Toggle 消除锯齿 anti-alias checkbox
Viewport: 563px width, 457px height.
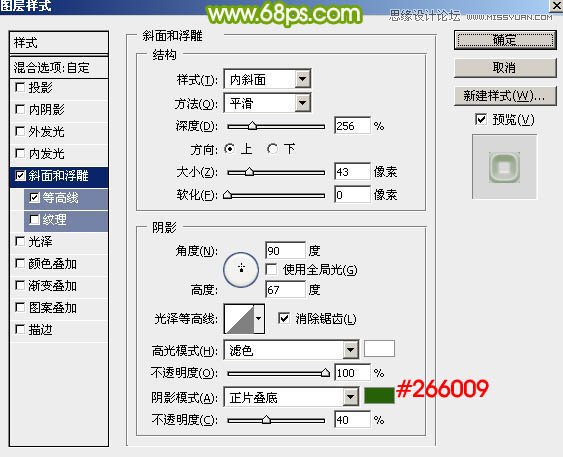[x=284, y=318]
